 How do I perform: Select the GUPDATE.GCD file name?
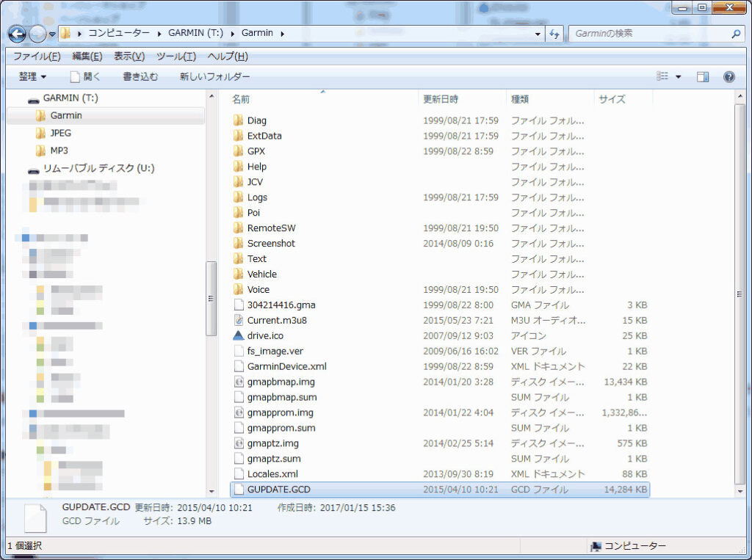click(x=278, y=490)
